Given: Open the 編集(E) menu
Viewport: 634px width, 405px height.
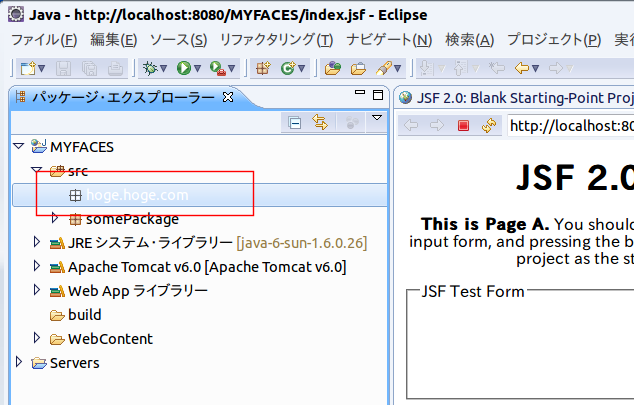Looking at the screenshot, I should tap(114, 40).
